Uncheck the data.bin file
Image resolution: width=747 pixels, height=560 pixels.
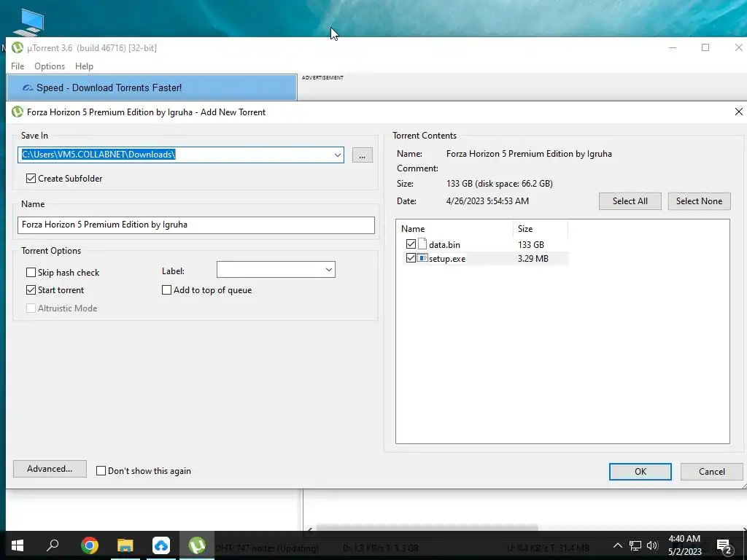pos(411,244)
